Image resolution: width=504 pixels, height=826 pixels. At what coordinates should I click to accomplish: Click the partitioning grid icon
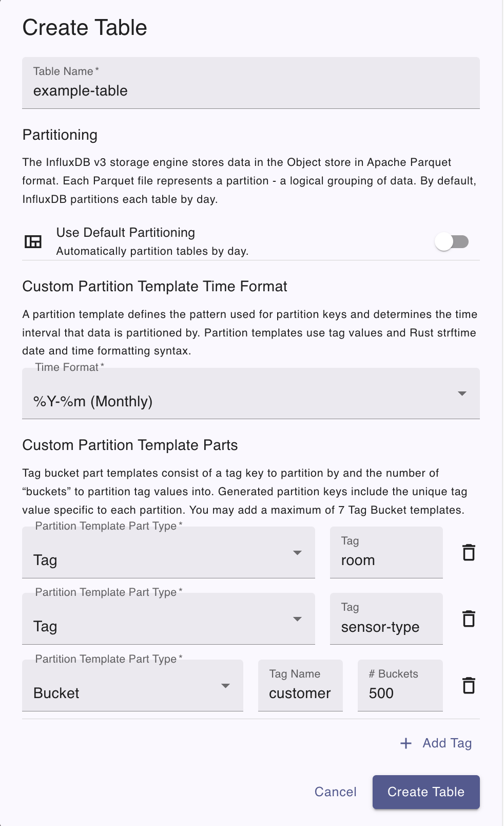[33, 241]
